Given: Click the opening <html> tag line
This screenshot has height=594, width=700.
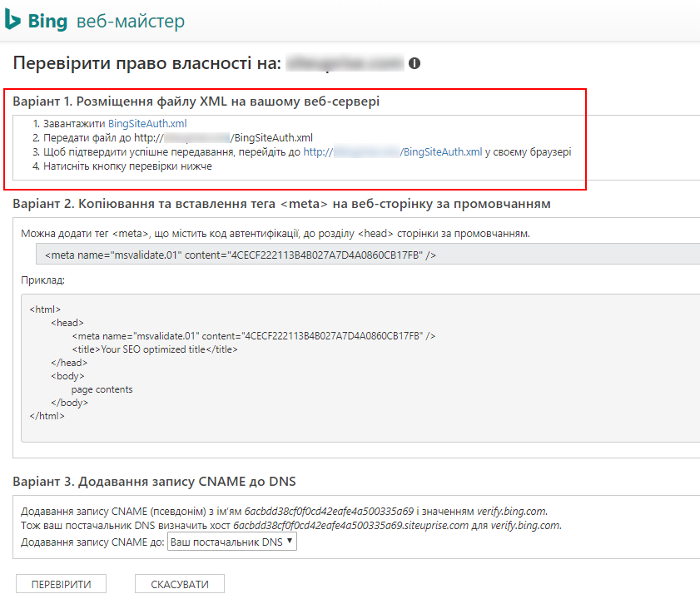Looking at the screenshot, I should coord(45,309).
